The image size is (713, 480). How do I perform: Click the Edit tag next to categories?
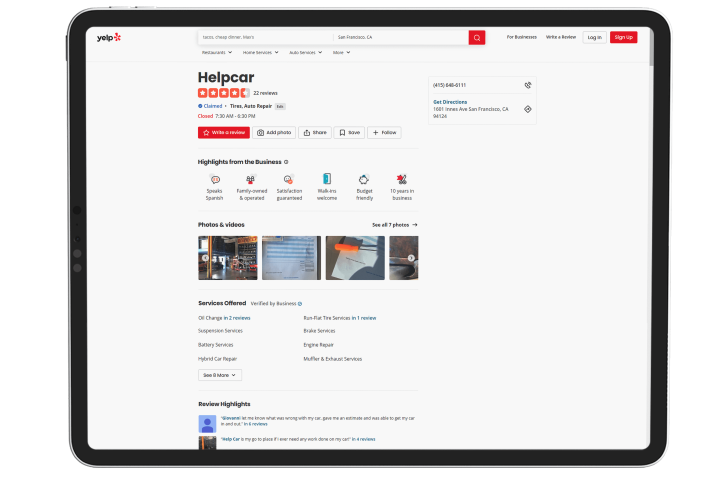point(280,106)
